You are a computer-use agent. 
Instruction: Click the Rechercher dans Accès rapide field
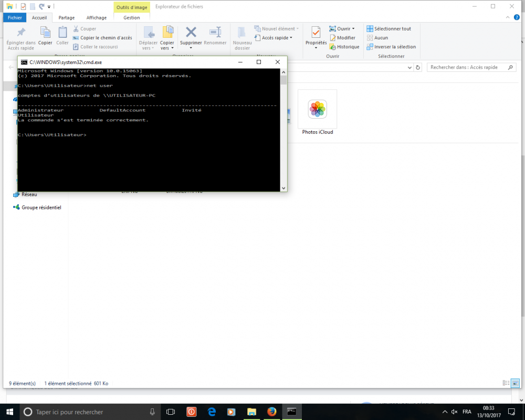[466, 67]
